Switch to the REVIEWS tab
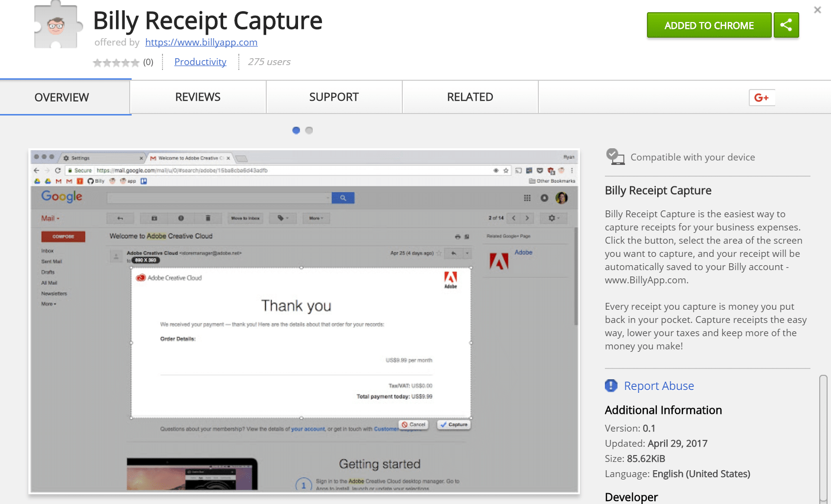 coord(198,97)
